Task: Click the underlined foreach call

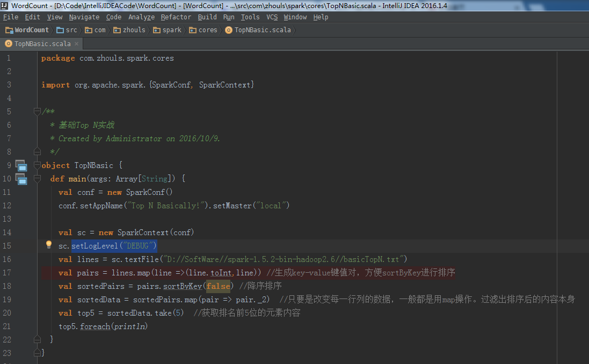Action: (95, 326)
